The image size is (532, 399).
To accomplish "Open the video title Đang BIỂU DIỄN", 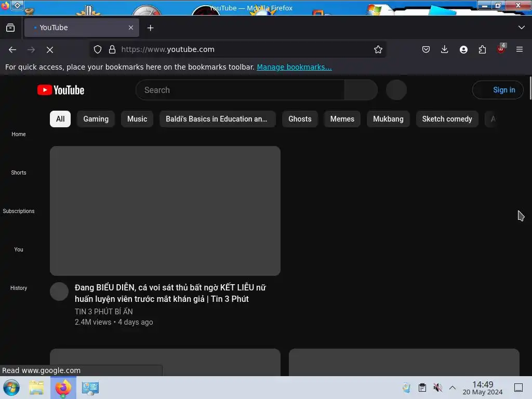I will [170, 293].
